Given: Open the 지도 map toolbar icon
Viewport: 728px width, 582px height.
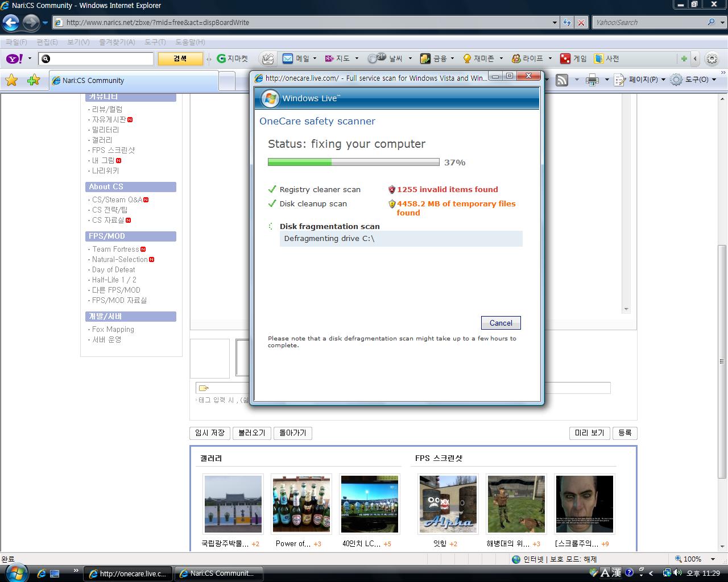Looking at the screenshot, I should [337, 59].
